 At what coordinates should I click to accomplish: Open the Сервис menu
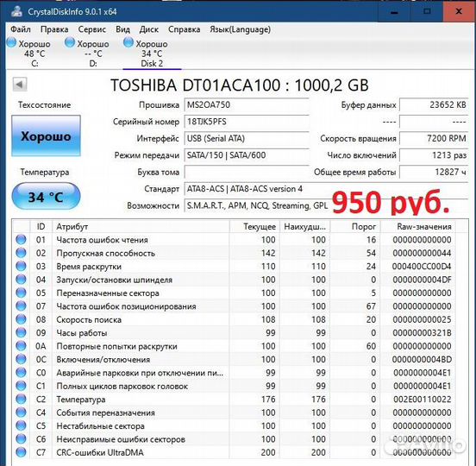tap(92, 29)
